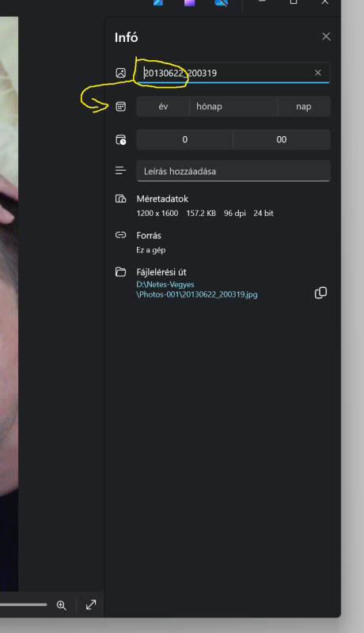
Task: Copy the file path with the copy icon
Action: (320, 293)
